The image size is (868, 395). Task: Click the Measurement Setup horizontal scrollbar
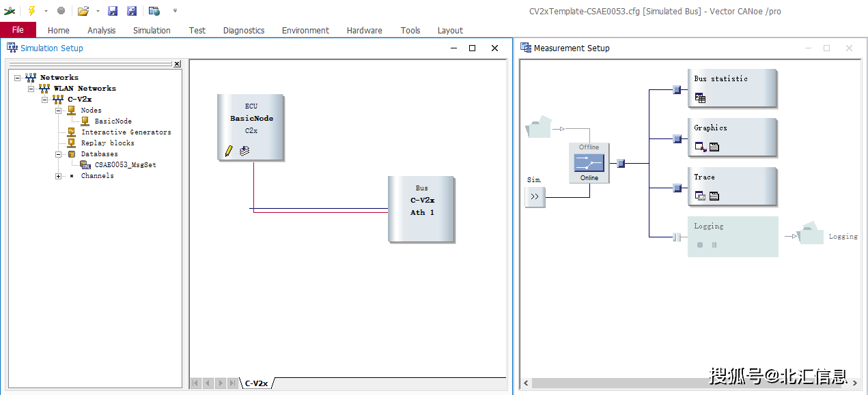click(x=683, y=383)
